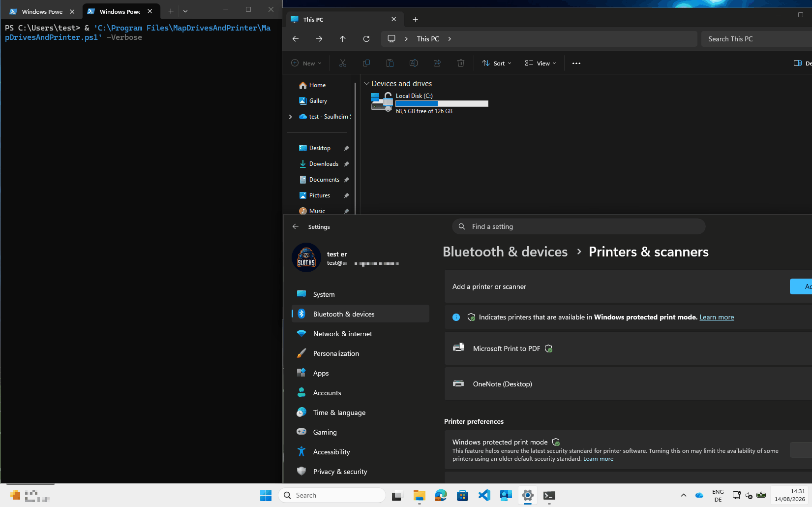Go forward in File Explorer
812x507 pixels.
(x=319, y=39)
